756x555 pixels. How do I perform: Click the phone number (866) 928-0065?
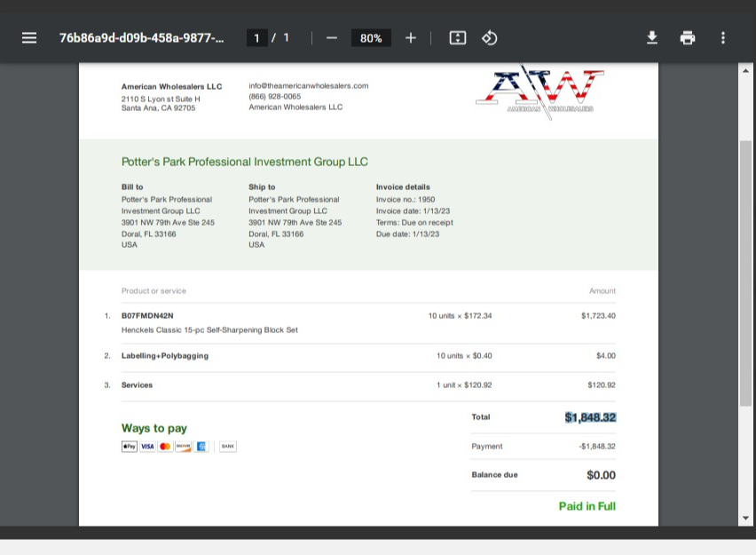[x=275, y=97]
